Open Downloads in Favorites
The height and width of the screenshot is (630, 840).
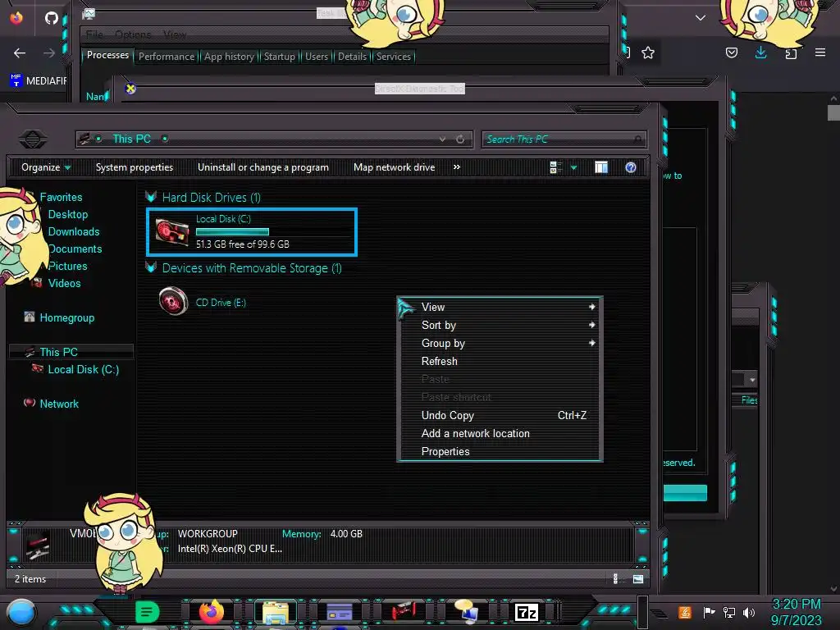(74, 231)
